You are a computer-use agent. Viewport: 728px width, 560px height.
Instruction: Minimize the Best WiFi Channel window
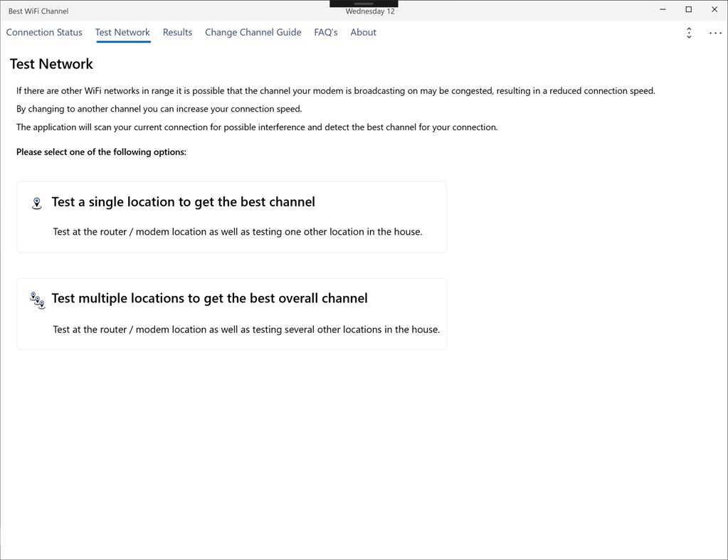point(663,9)
